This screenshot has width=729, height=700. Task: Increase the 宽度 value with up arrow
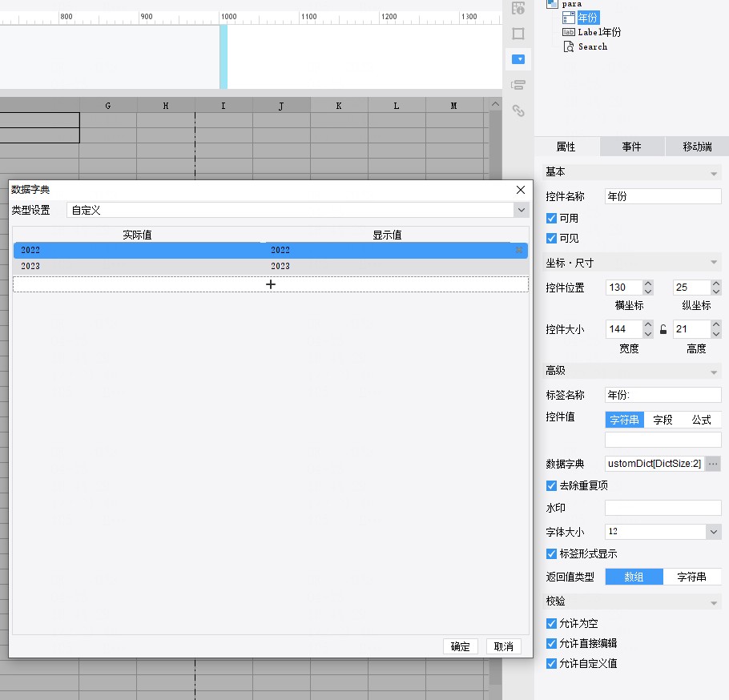coord(648,325)
